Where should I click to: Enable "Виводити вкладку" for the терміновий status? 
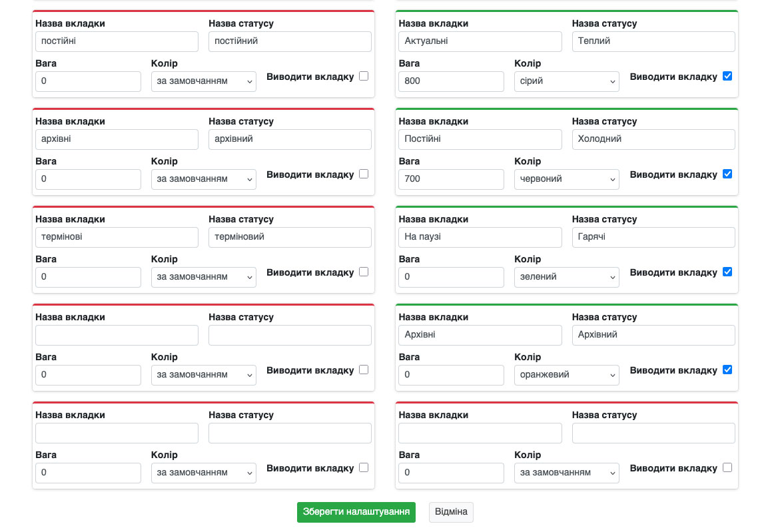364,272
